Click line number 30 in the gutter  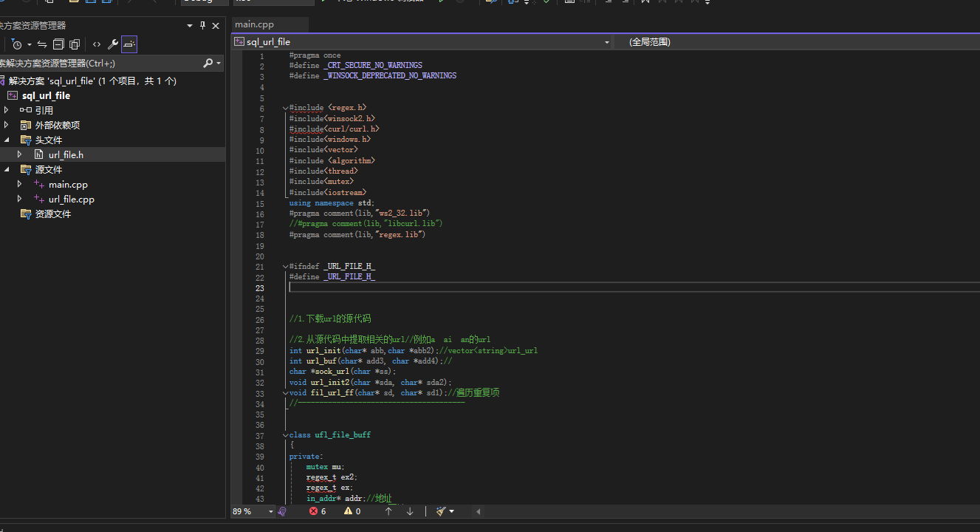pos(259,361)
